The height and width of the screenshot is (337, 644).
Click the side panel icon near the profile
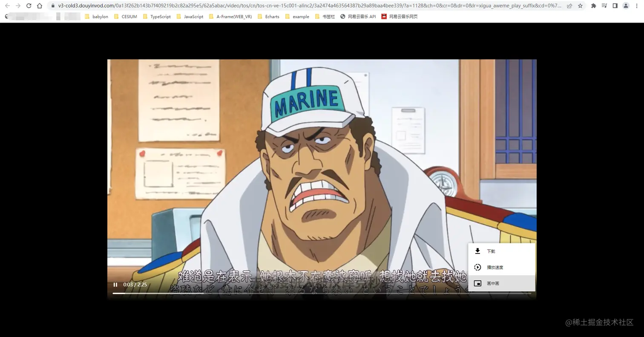pyautogui.click(x=615, y=6)
